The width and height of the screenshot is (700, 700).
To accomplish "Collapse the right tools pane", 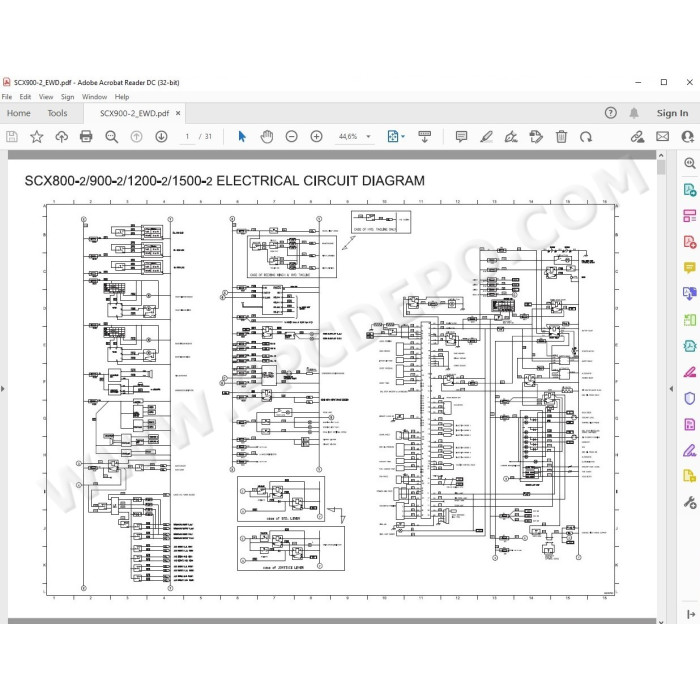I will coord(671,389).
